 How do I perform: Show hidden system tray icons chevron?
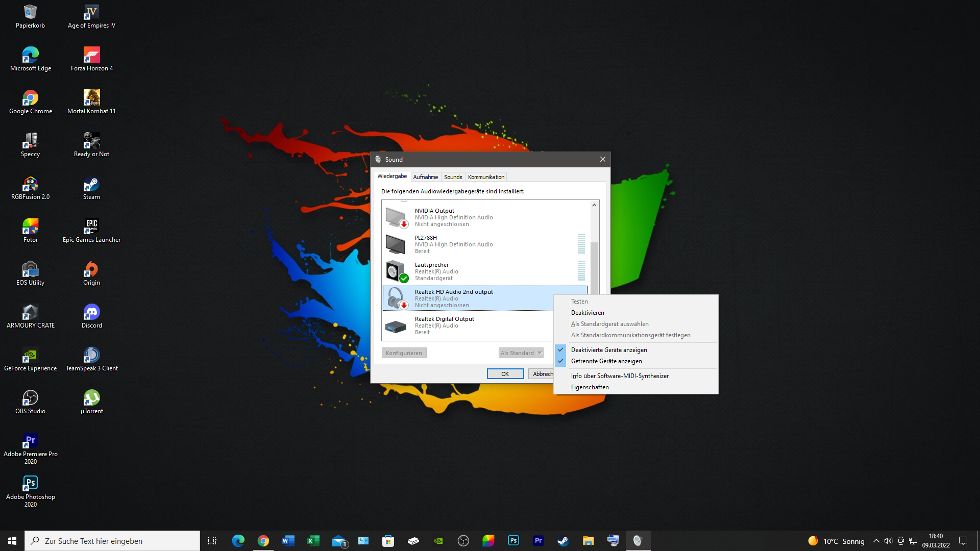point(876,541)
